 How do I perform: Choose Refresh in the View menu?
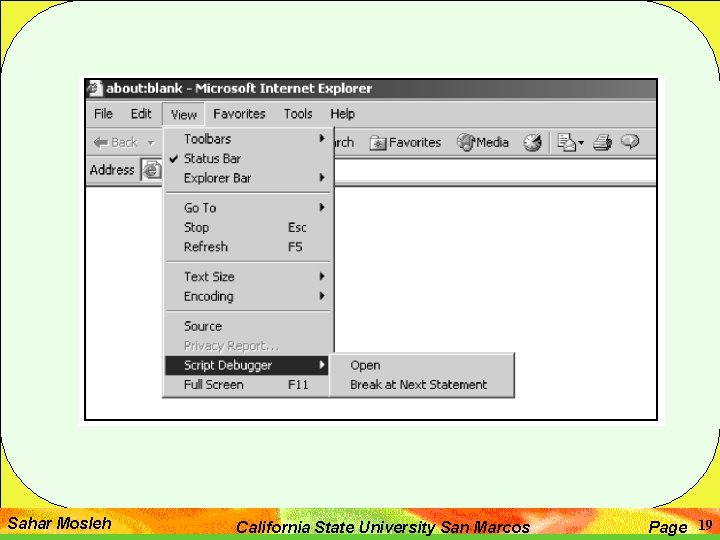[248, 247]
